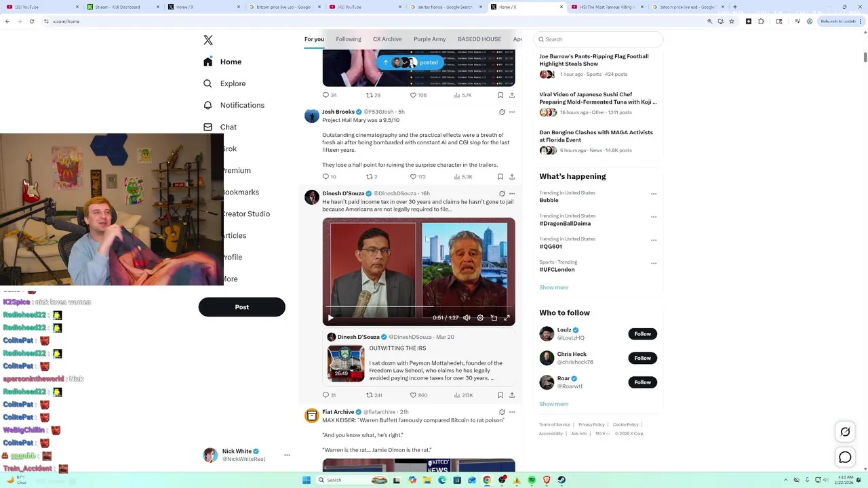Image resolution: width=868 pixels, height=488 pixels.
Task: Open the OUTWITTING THE IRS quoted thumbnail
Action: click(x=346, y=363)
